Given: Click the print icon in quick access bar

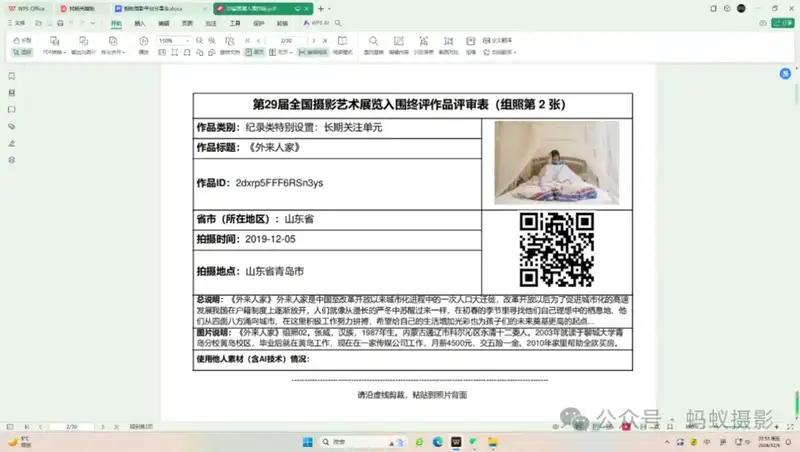Looking at the screenshot, I should pos(60,23).
